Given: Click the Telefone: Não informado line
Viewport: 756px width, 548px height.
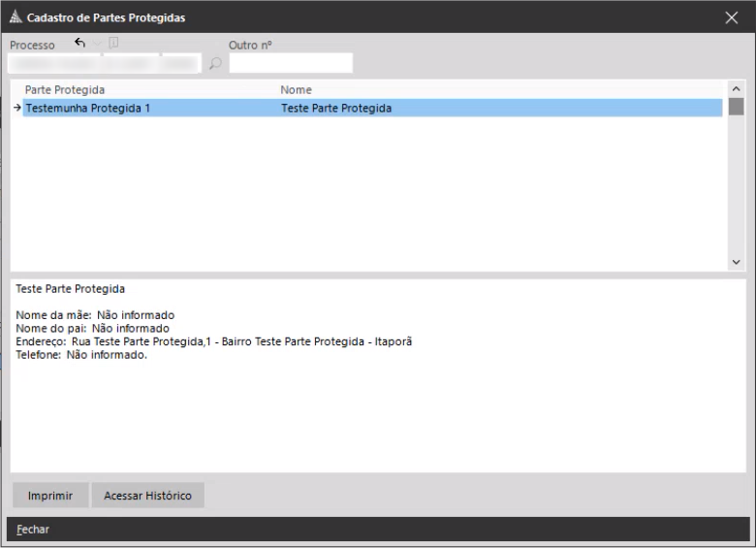Looking at the screenshot, I should pos(81,355).
